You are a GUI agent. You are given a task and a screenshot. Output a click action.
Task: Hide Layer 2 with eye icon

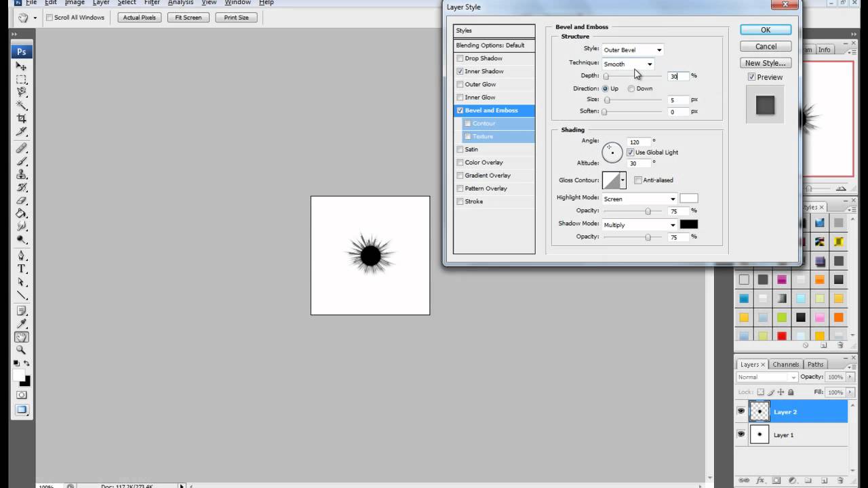pos(741,411)
